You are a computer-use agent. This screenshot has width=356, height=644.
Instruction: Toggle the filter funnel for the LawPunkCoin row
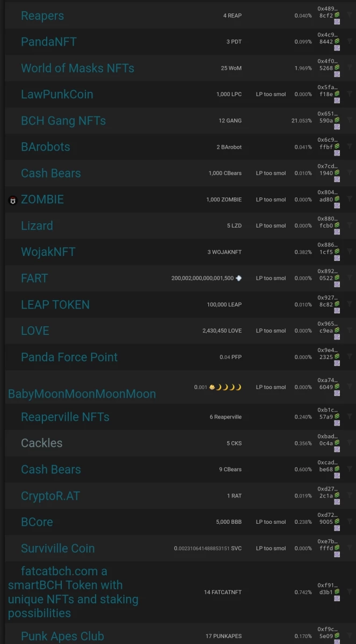pyautogui.click(x=350, y=93)
